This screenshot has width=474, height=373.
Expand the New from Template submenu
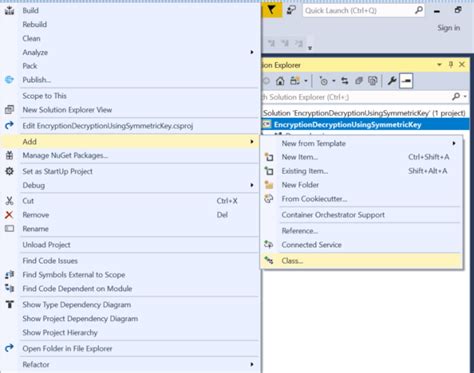pyautogui.click(x=454, y=143)
